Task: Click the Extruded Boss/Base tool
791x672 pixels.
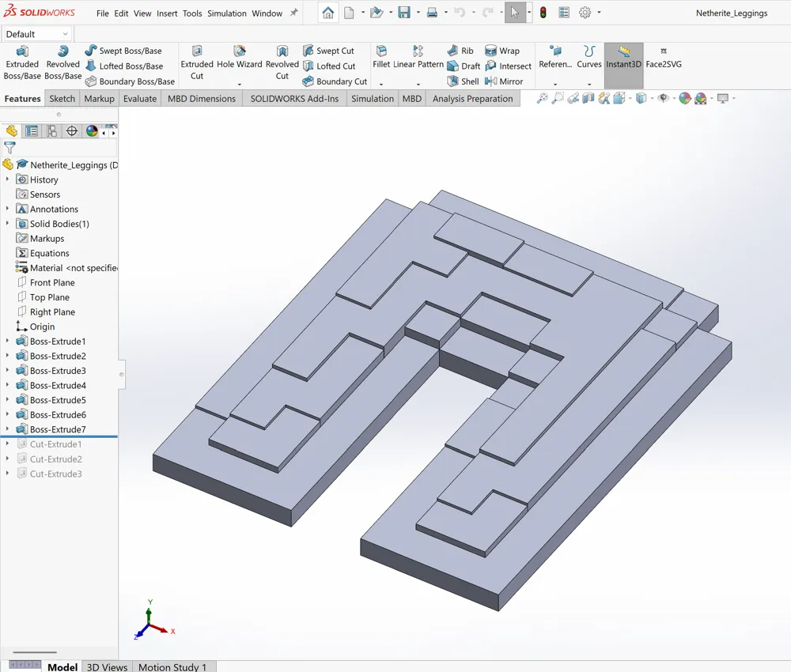Action: click(22, 63)
